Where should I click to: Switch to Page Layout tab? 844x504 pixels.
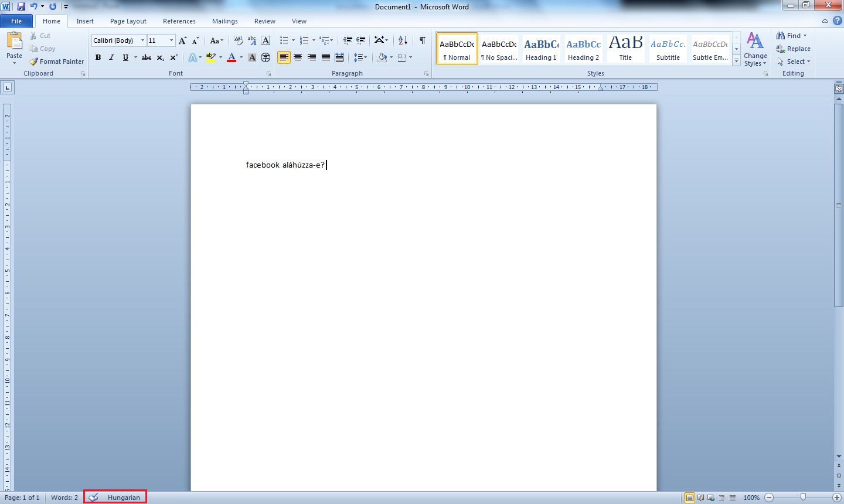pos(128,21)
